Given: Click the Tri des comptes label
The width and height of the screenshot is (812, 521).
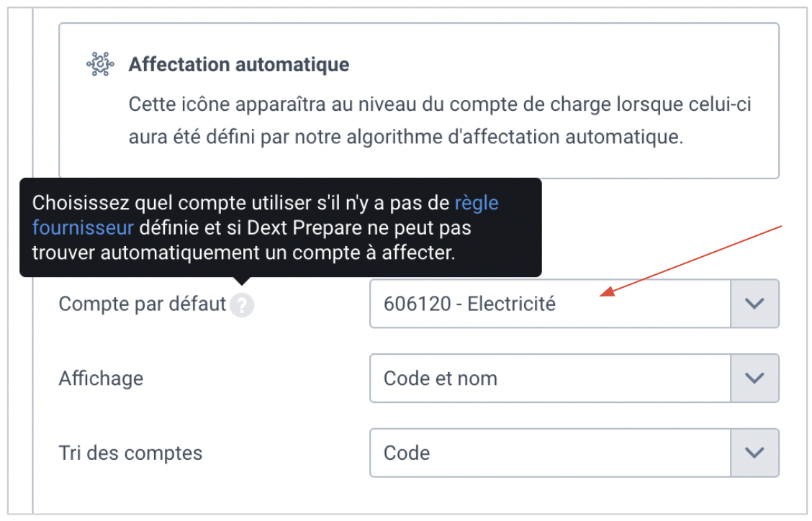Looking at the screenshot, I should click(130, 453).
